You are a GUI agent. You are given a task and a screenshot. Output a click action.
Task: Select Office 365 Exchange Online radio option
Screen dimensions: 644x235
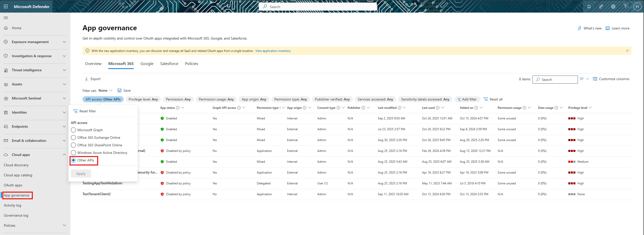73,138
